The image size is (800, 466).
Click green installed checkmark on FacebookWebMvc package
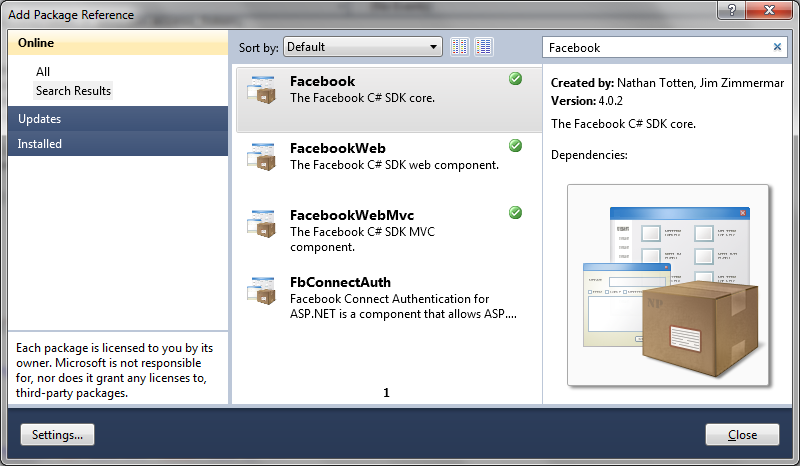[x=515, y=212]
